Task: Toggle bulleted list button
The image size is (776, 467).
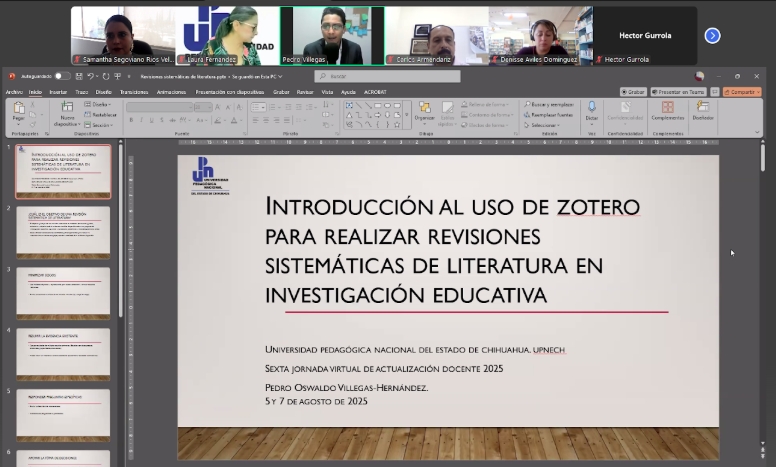Action: point(255,107)
